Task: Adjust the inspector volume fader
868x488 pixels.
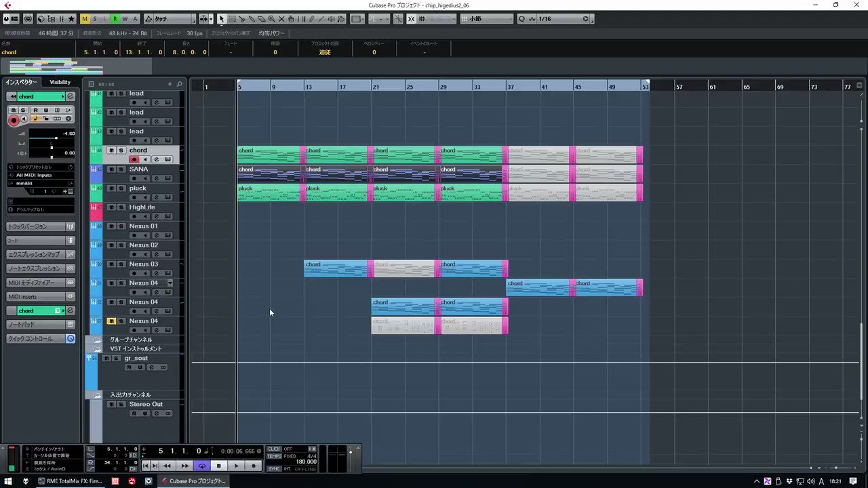Action: tap(56, 138)
